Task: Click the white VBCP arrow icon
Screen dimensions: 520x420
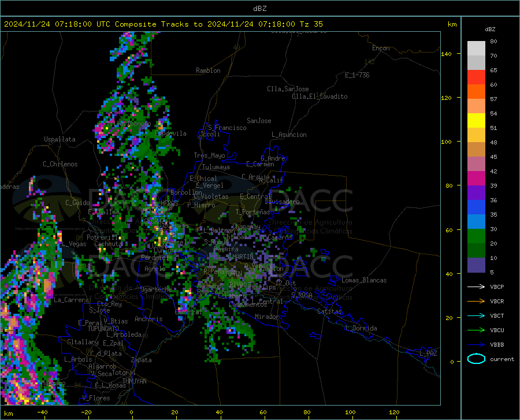Action: 476,287
